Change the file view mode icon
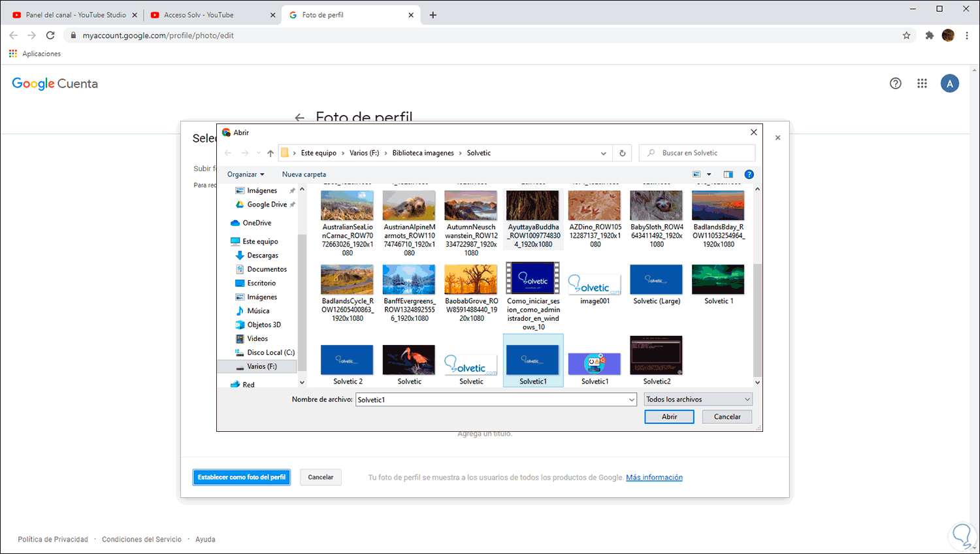Image resolution: width=980 pixels, height=554 pixels. [x=696, y=174]
